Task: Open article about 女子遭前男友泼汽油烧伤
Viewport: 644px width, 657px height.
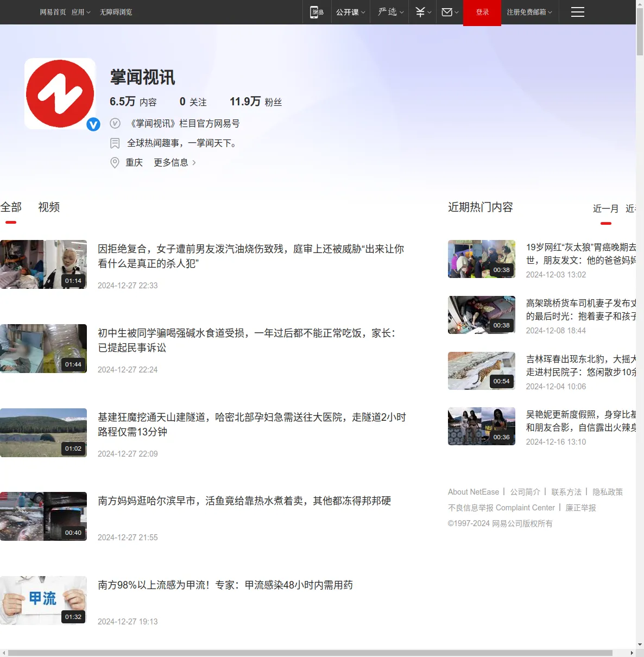Action: point(251,256)
